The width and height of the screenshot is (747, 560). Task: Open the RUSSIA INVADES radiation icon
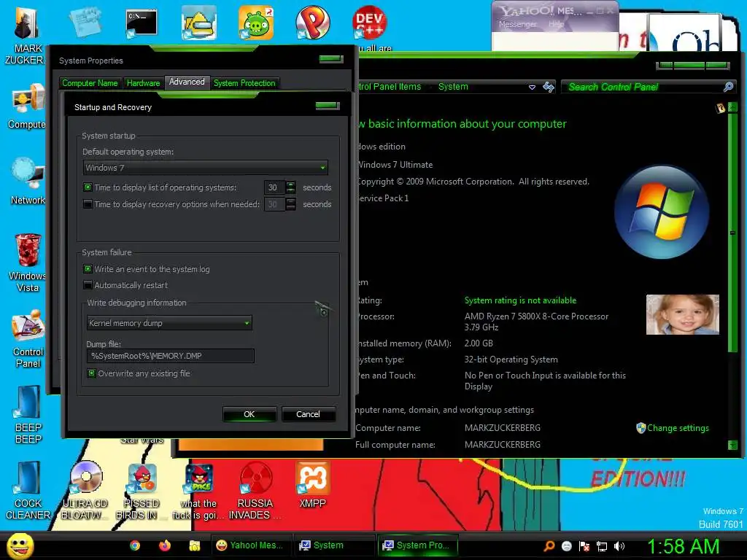click(x=255, y=490)
